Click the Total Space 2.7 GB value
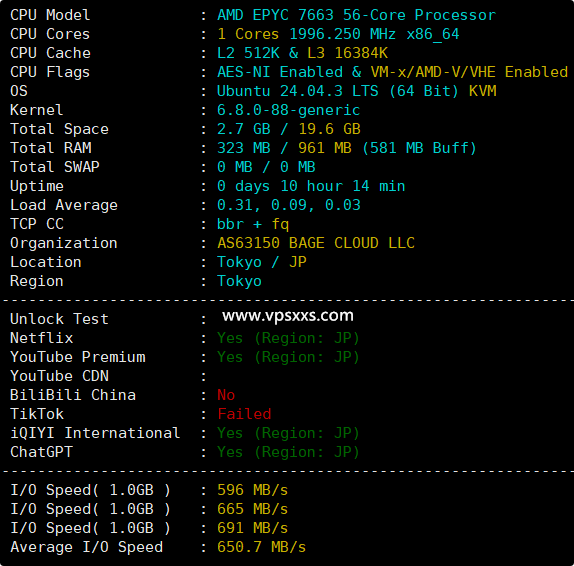 click(x=244, y=129)
